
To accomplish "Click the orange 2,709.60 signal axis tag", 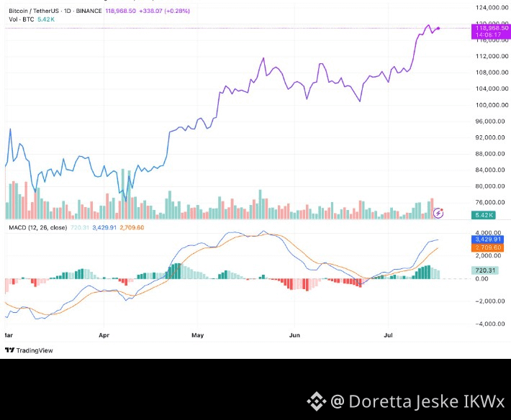I will pyautogui.click(x=487, y=247).
